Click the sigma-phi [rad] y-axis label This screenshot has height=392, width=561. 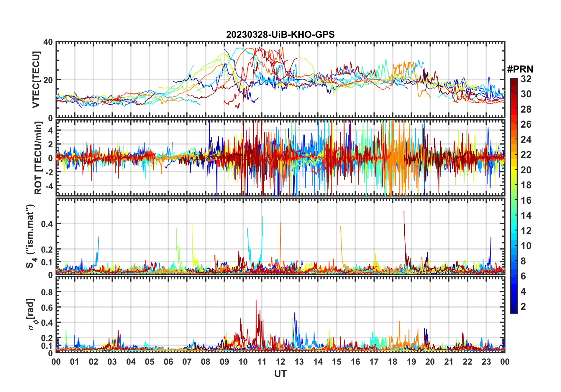pyautogui.click(x=32, y=314)
